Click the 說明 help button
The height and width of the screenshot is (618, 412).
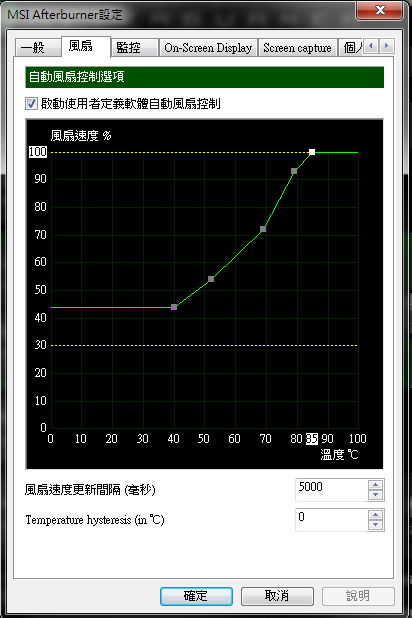point(358,596)
